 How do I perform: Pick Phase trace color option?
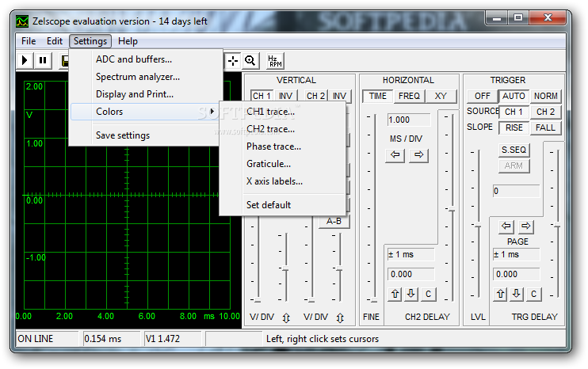point(283,146)
